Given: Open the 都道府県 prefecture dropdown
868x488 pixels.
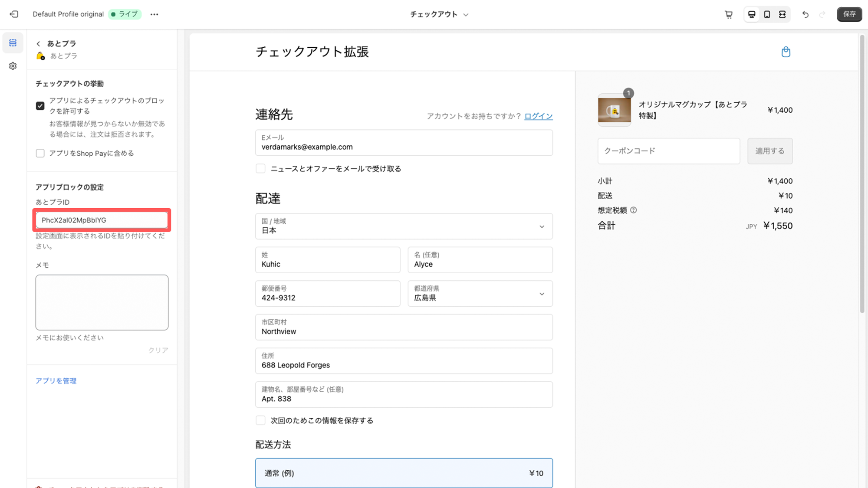Looking at the screenshot, I should (480, 294).
